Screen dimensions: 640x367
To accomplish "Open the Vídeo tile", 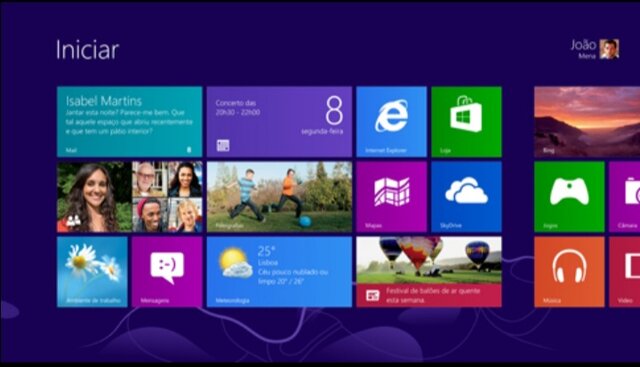I will click(x=624, y=272).
